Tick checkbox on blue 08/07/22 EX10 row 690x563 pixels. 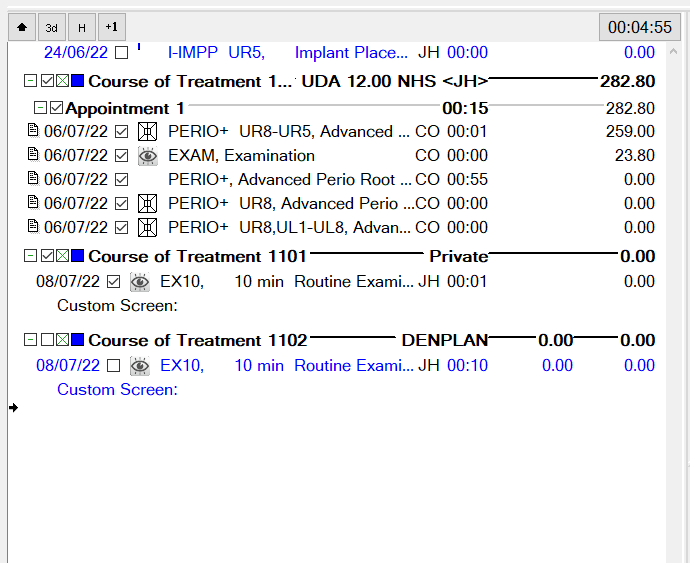coord(114,366)
